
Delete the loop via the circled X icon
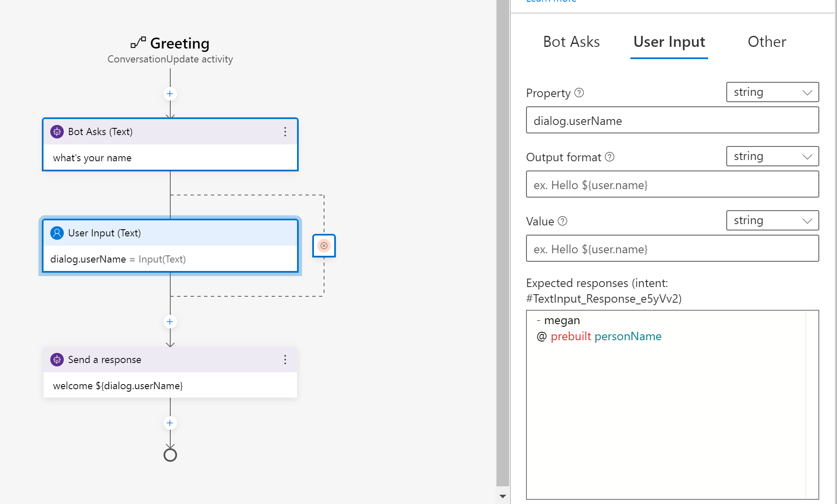[x=324, y=245]
